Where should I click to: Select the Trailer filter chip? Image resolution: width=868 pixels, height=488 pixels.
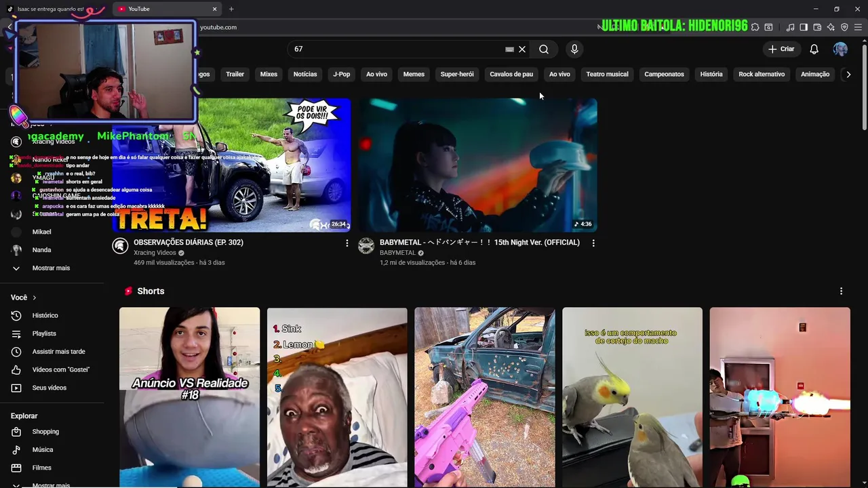coord(235,74)
